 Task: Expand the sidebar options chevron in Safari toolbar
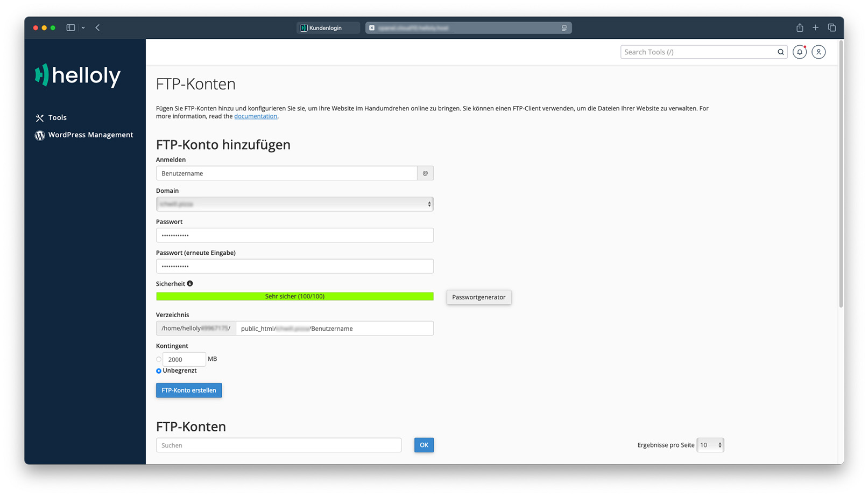[83, 27]
